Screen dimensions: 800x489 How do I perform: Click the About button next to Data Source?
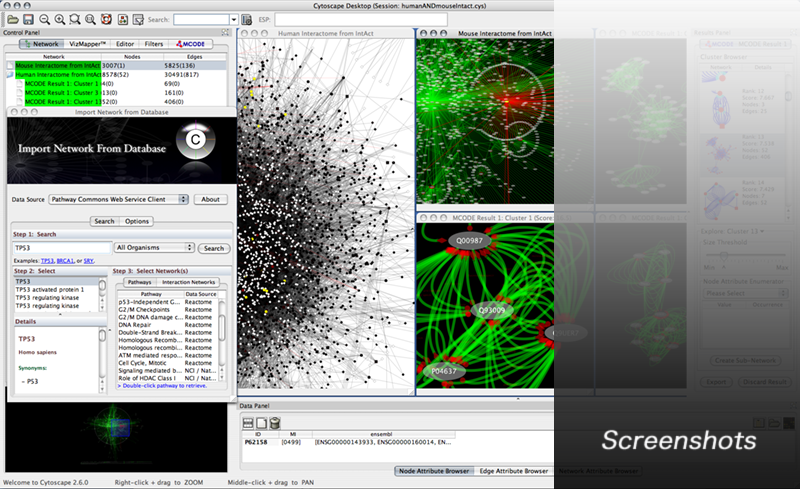click(x=210, y=199)
